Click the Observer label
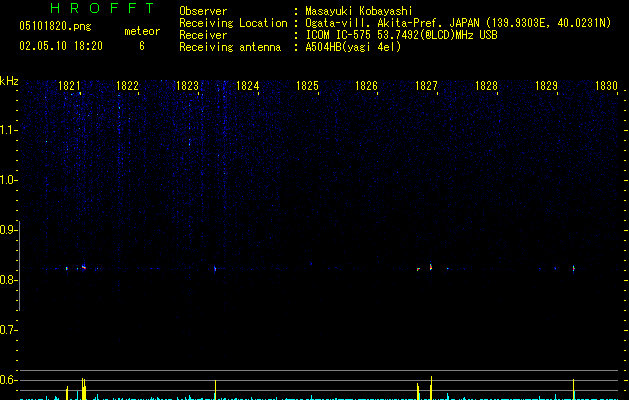The height and width of the screenshot is (400, 629). (203, 11)
